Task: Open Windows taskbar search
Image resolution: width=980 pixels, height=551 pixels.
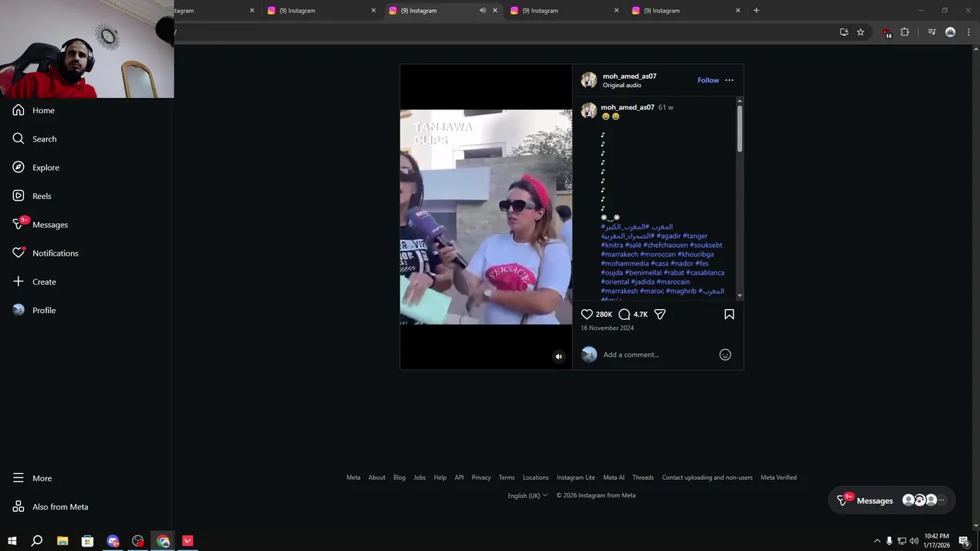Action: point(37,541)
